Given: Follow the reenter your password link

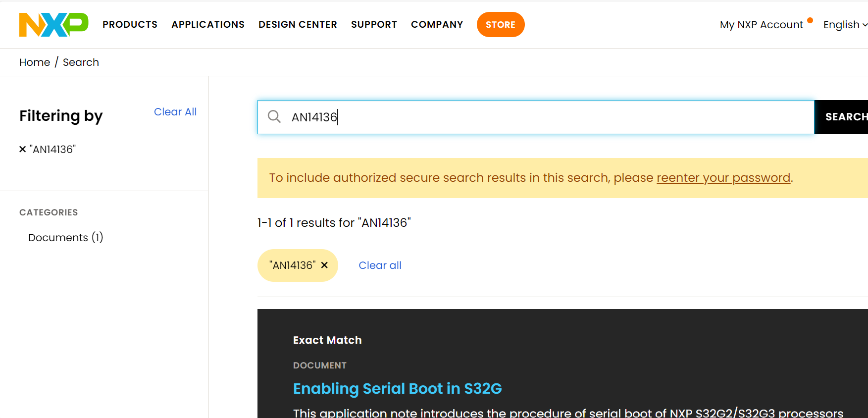Looking at the screenshot, I should [723, 178].
